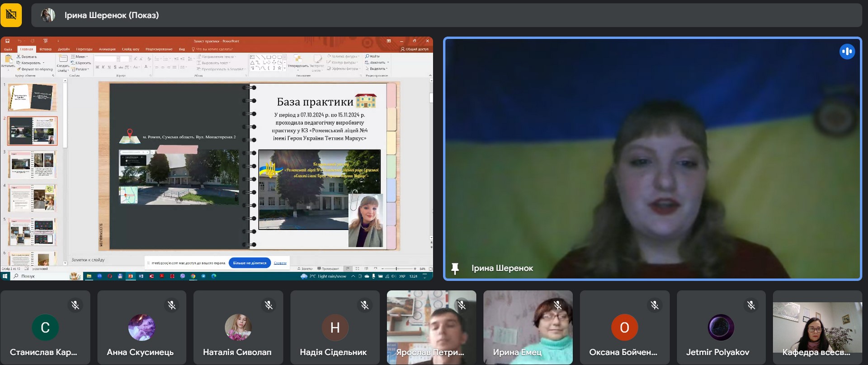The height and width of the screenshot is (365, 868).
Task: Click Найти (Find) in the Editing group
Action: pyautogui.click(x=373, y=56)
